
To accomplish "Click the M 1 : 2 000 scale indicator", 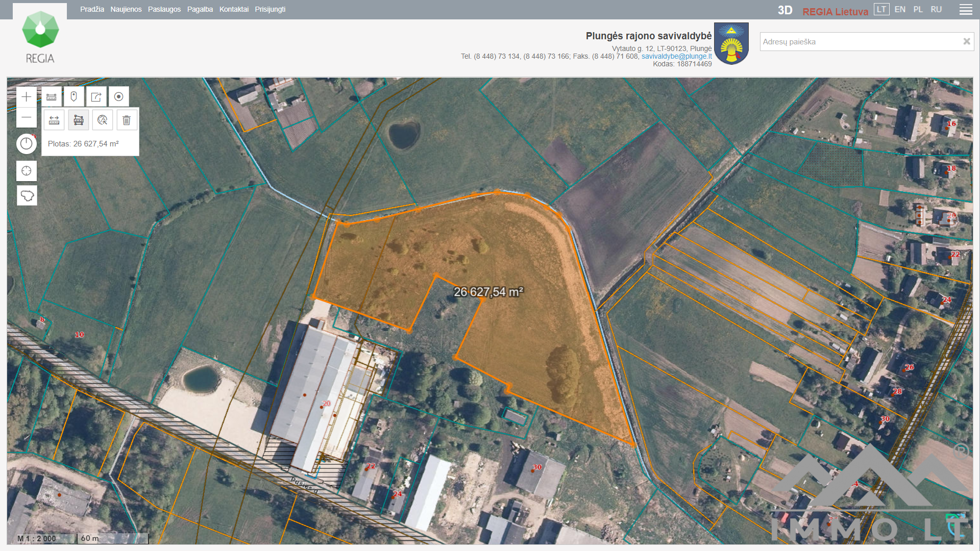I will [x=37, y=538].
